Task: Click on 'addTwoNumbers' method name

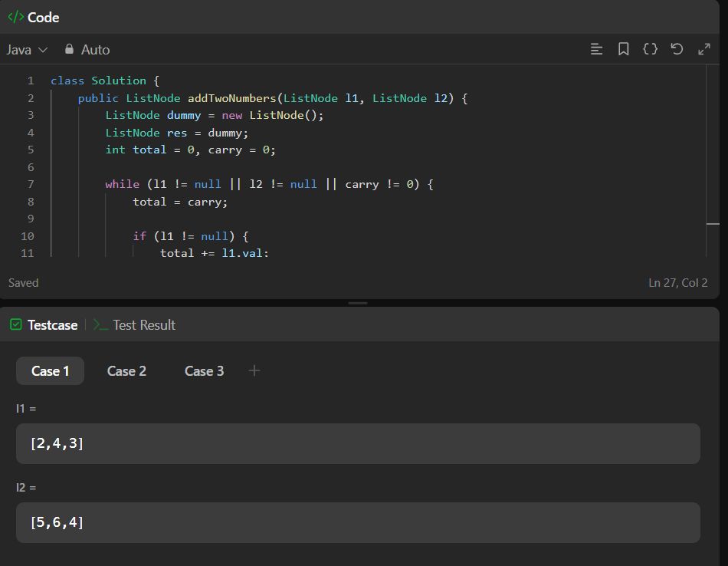Action: pyautogui.click(x=231, y=98)
